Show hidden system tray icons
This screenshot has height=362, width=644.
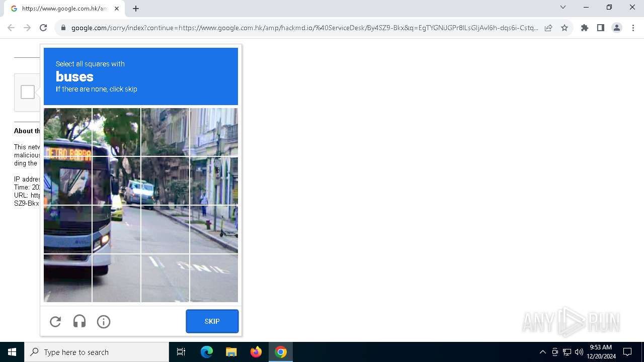(542, 352)
